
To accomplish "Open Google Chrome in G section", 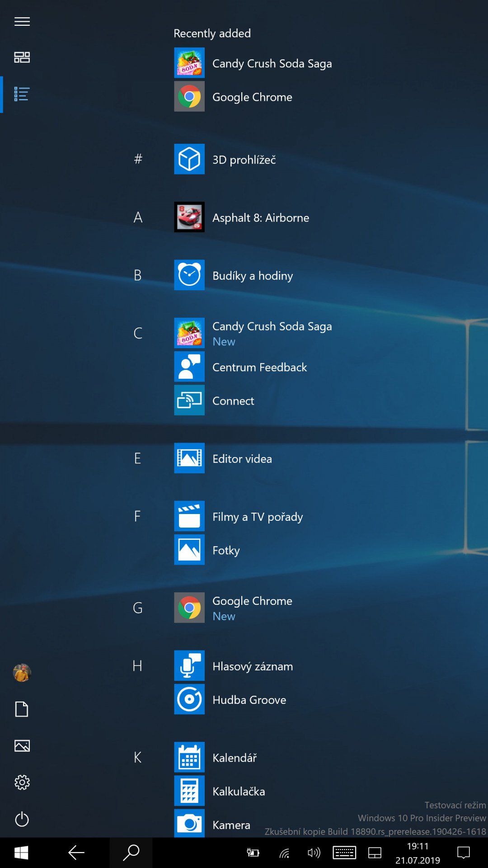I will pos(234,608).
